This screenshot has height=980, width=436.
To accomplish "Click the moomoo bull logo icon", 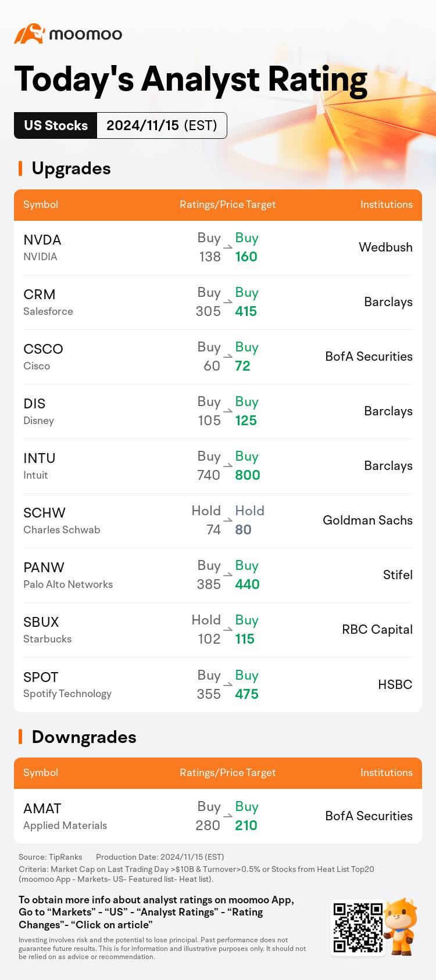I will click(29, 34).
